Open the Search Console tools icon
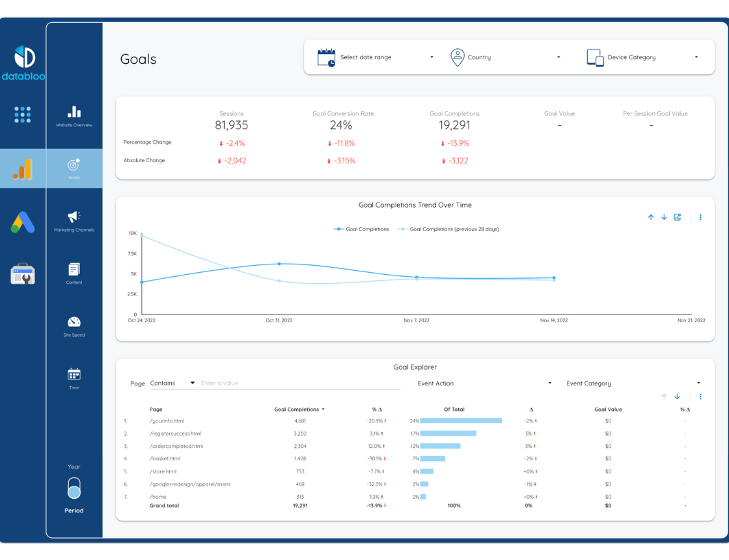Image resolution: width=729 pixels, height=560 pixels. [23, 274]
